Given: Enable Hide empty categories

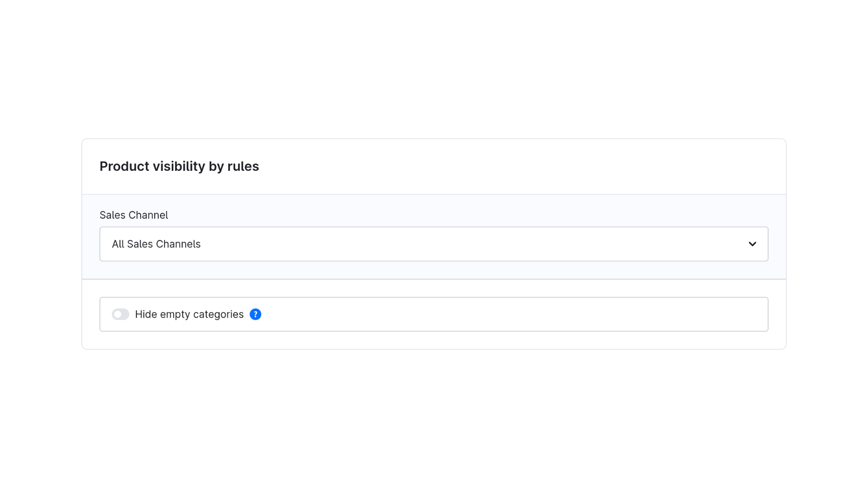Looking at the screenshot, I should 121,314.
